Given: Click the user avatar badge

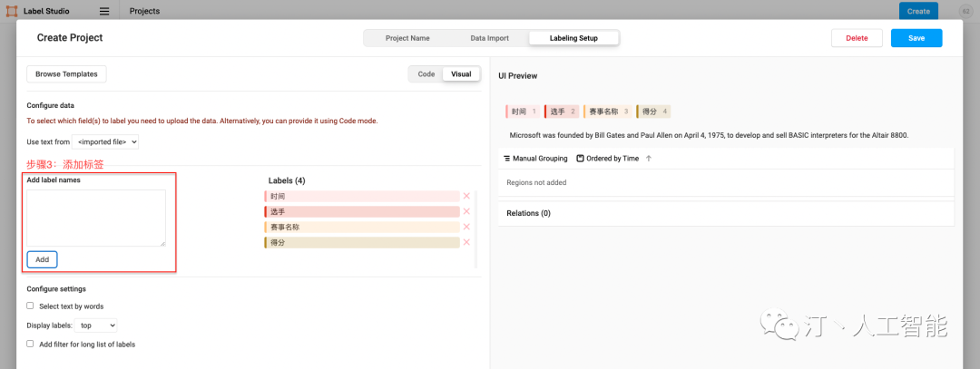Looking at the screenshot, I should (965, 11).
